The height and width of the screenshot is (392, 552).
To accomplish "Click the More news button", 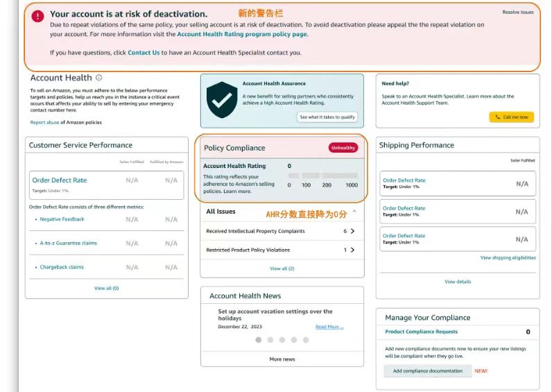I will 282,359.
